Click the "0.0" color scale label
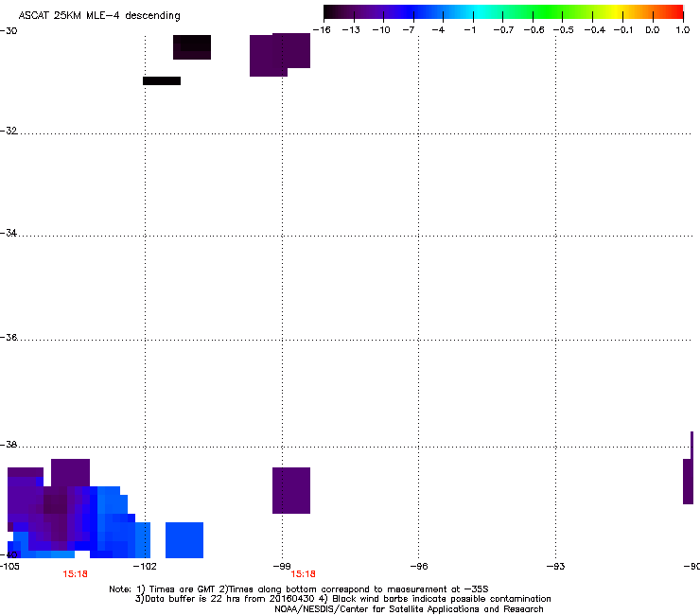 tap(653, 30)
